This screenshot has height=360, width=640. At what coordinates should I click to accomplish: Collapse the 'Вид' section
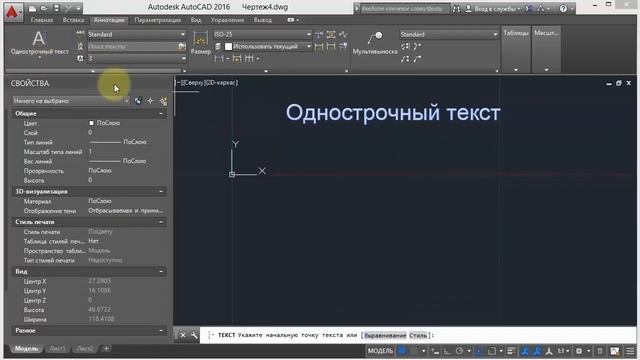[x=161, y=271]
